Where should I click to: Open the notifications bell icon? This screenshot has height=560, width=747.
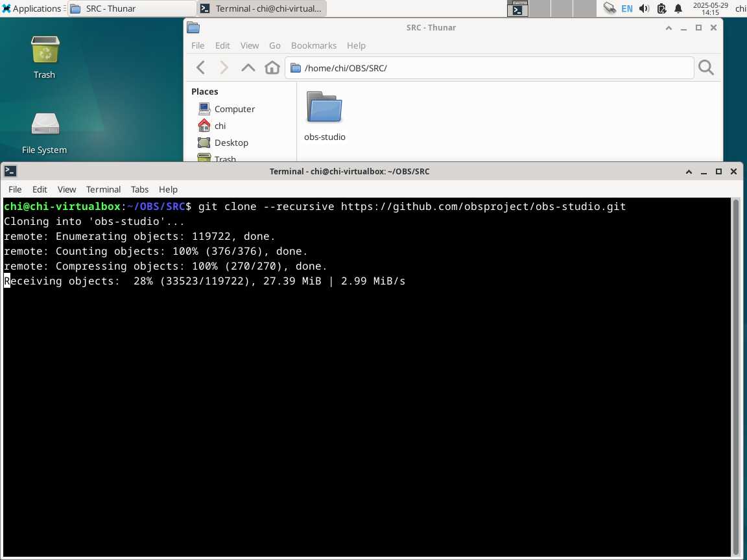pyautogui.click(x=678, y=8)
